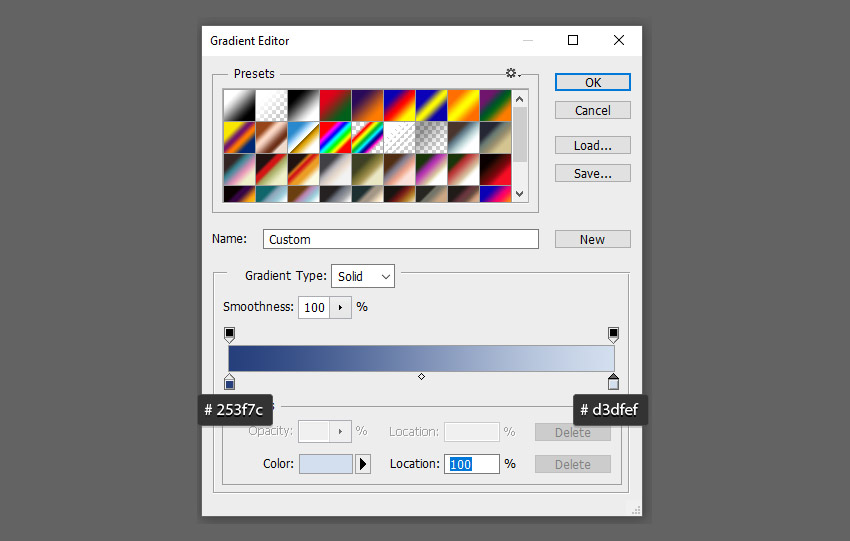Click the Smoothness value field

click(314, 307)
